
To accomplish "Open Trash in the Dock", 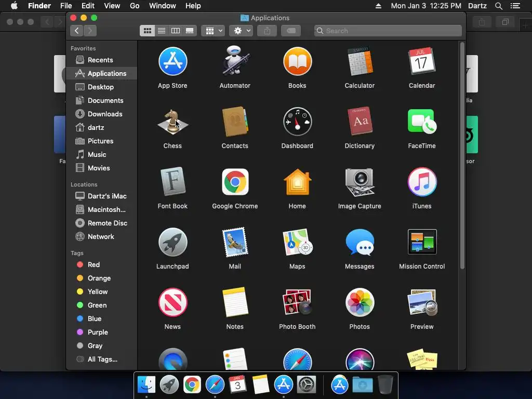I will (385, 385).
